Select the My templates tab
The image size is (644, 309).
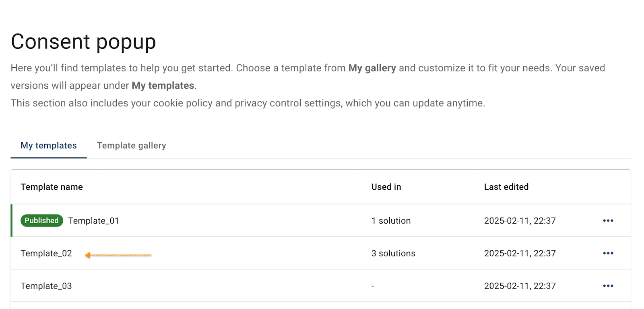click(48, 145)
